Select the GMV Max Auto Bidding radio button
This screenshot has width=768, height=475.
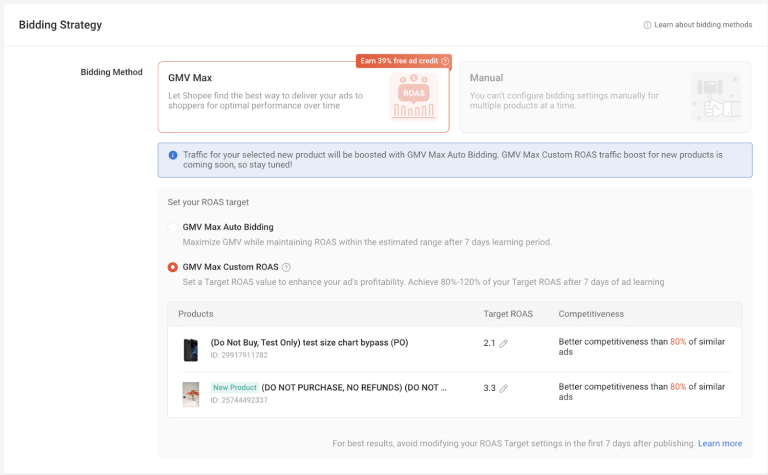point(173,227)
